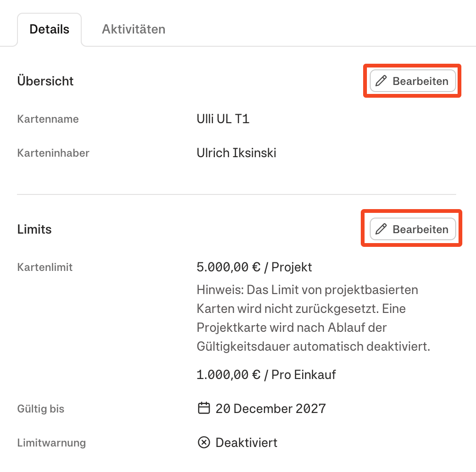This screenshot has width=476, height=472.
Task: Switch to the Aktivitäten tab
Action: pyautogui.click(x=134, y=29)
